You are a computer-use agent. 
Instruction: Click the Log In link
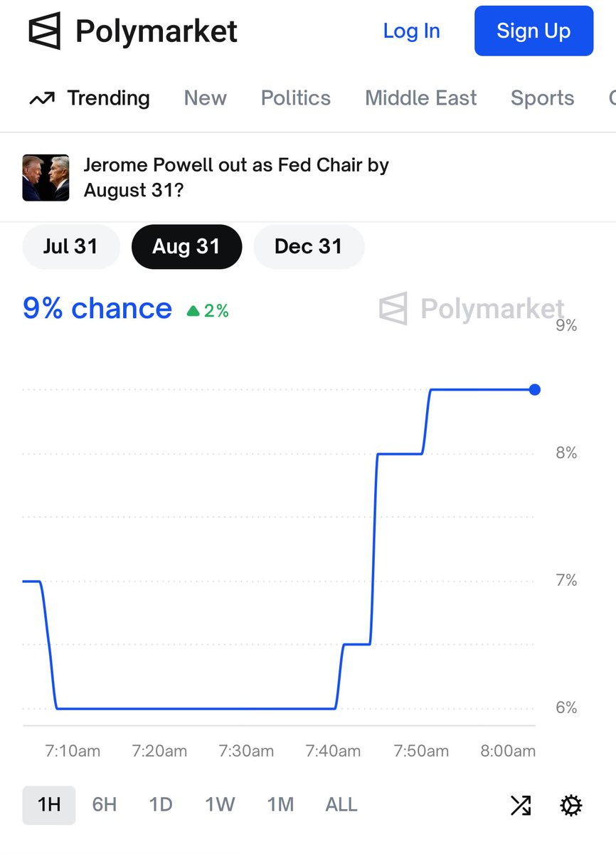tap(411, 31)
